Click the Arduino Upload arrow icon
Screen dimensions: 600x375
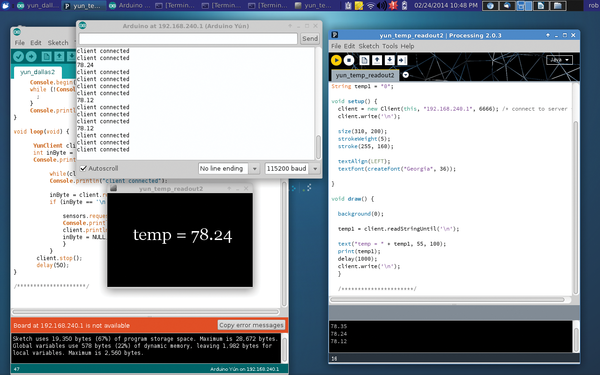(x=31, y=56)
